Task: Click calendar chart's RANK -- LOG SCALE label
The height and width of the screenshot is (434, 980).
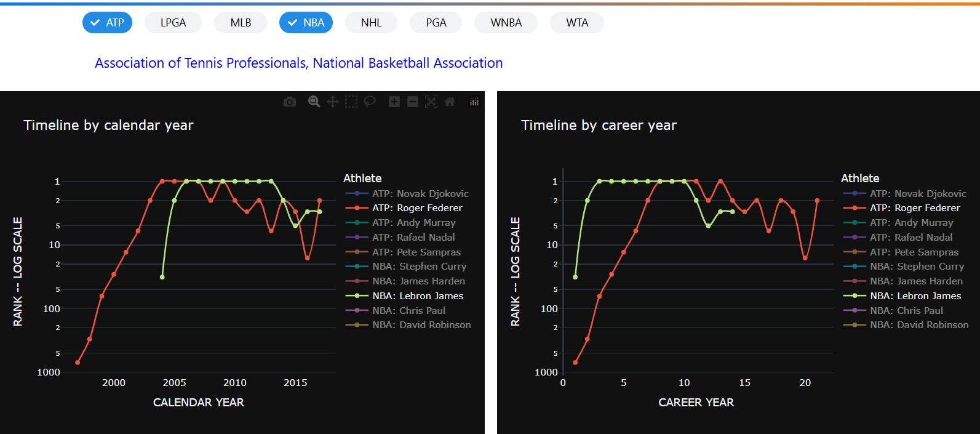Action: tap(18, 271)
